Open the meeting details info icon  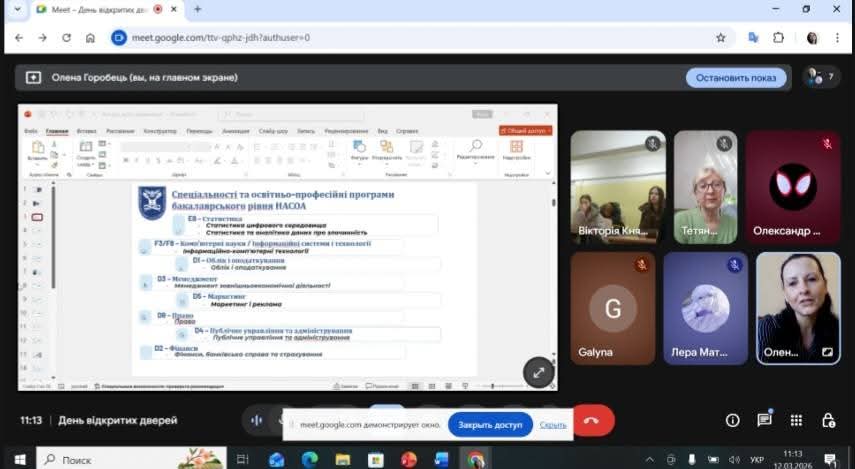(x=733, y=421)
